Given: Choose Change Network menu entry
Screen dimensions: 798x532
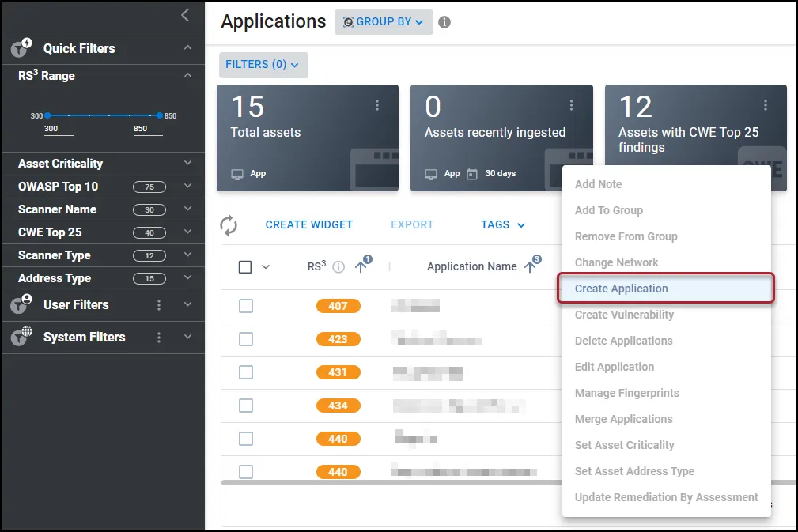Looking at the screenshot, I should tap(666, 262).
